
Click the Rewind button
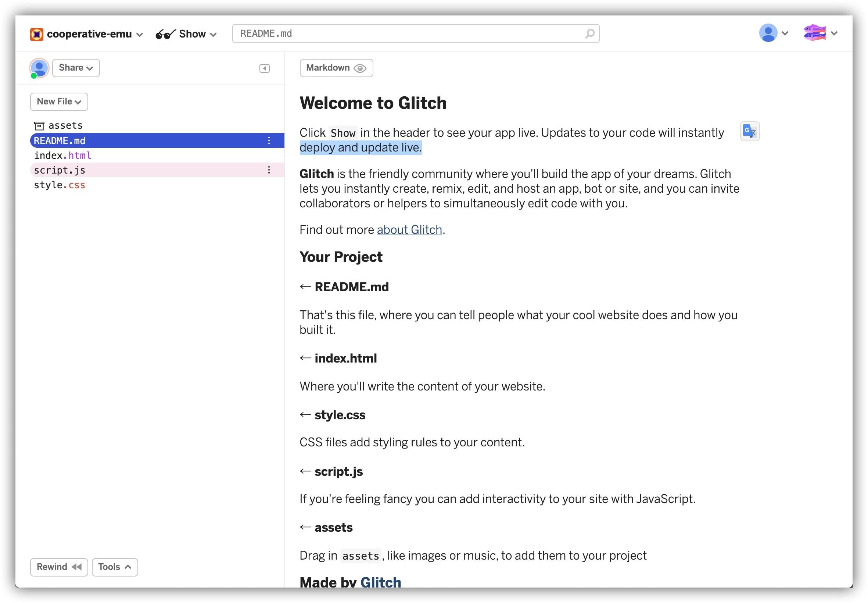coord(59,567)
